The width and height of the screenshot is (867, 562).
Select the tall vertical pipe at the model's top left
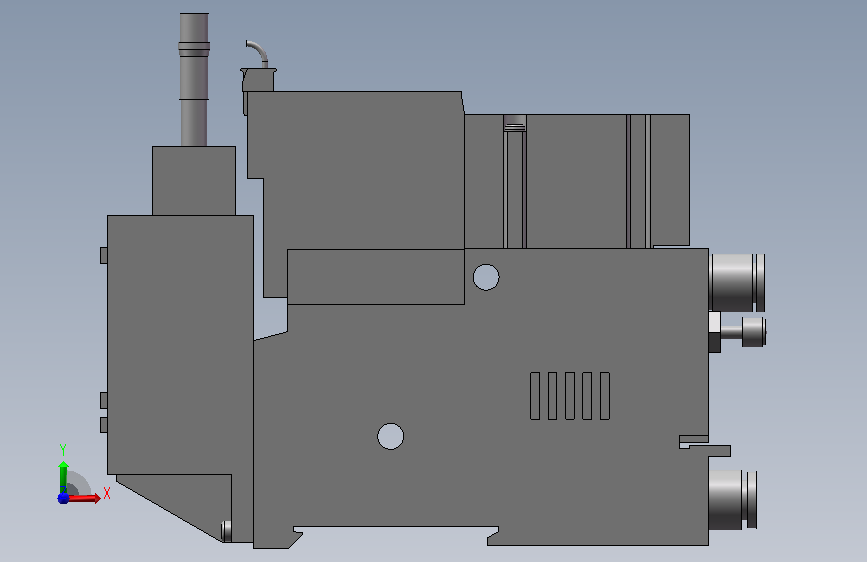pyautogui.click(x=194, y=80)
